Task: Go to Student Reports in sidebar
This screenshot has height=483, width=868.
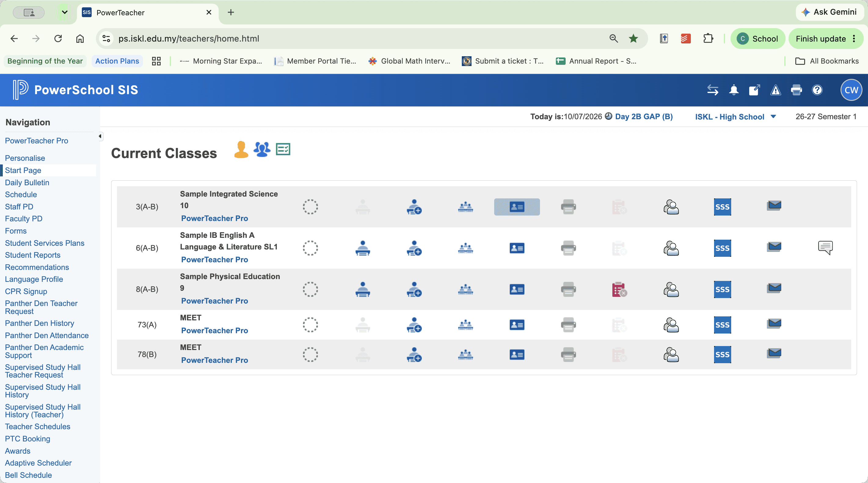Action: point(32,255)
